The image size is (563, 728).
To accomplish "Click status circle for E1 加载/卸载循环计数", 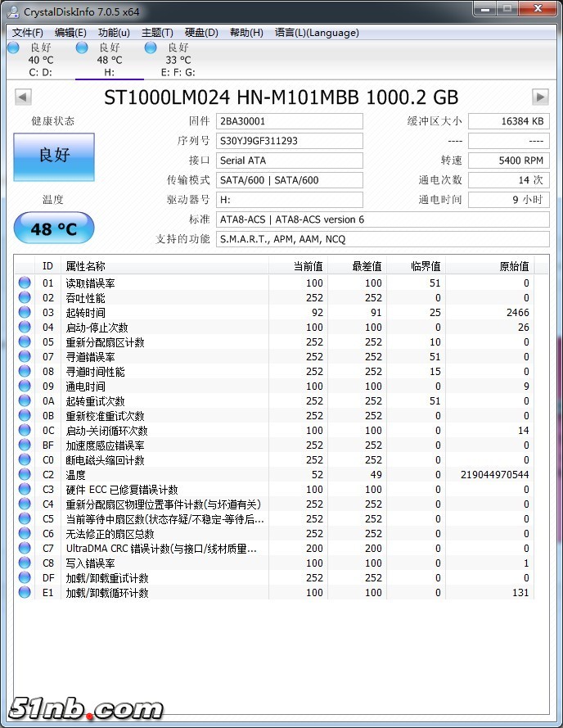I will pos(25,592).
